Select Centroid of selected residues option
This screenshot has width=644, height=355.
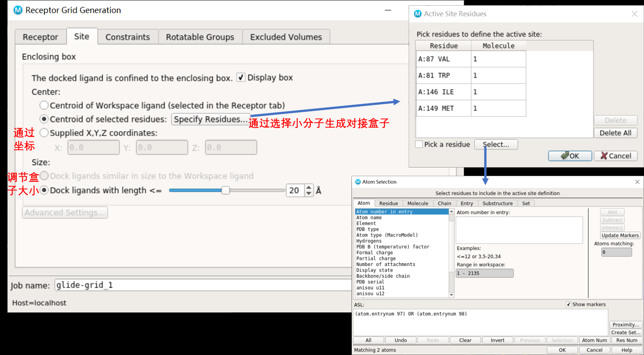pos(44,119)
